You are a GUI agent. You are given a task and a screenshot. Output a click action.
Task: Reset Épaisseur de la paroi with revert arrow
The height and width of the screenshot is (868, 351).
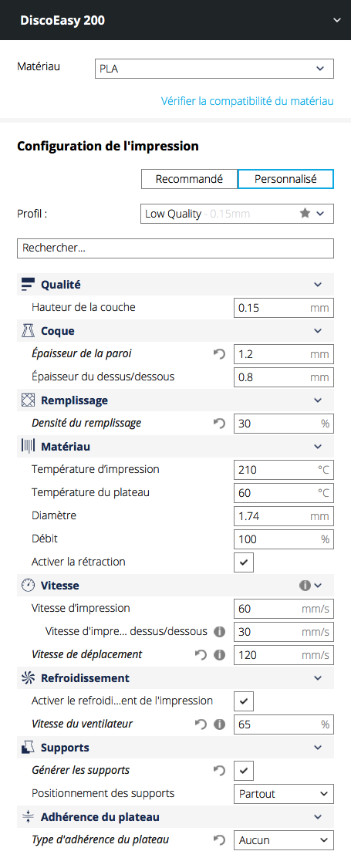click(219, 354)
